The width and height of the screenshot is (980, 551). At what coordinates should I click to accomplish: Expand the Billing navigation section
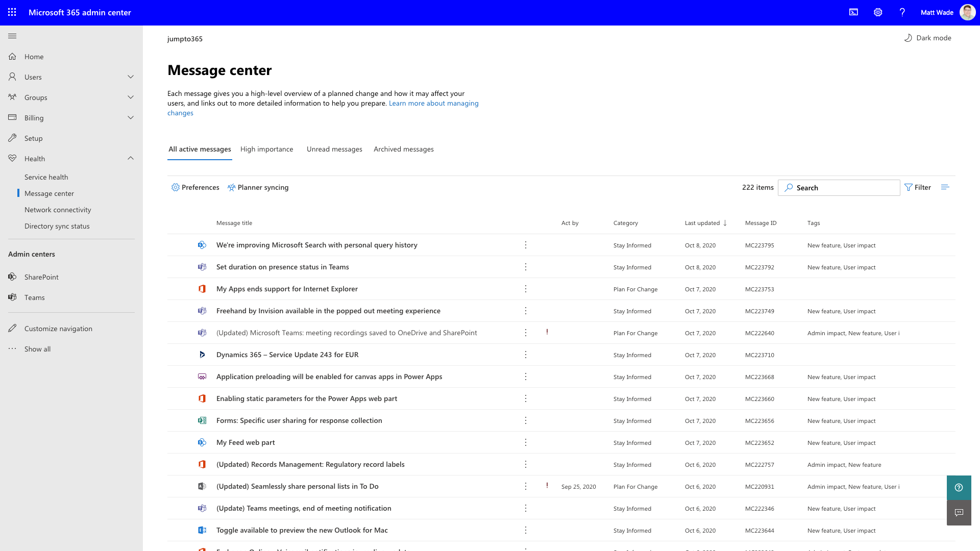click(131, 118)
